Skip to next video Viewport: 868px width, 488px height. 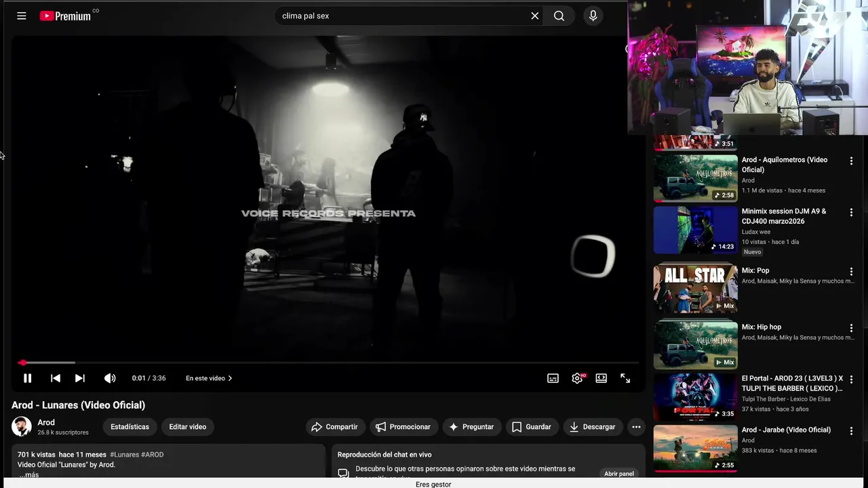click(x=80, y=378)
